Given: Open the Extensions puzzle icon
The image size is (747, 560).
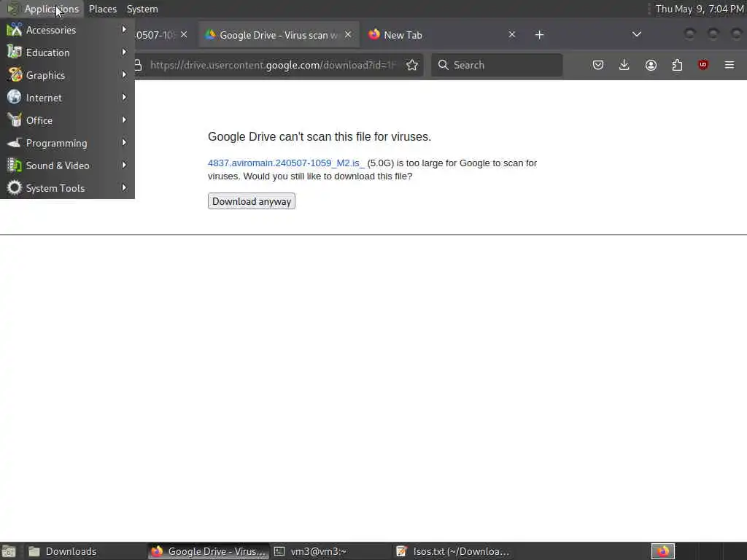Looking at the screenshot, I should (677, 65).
